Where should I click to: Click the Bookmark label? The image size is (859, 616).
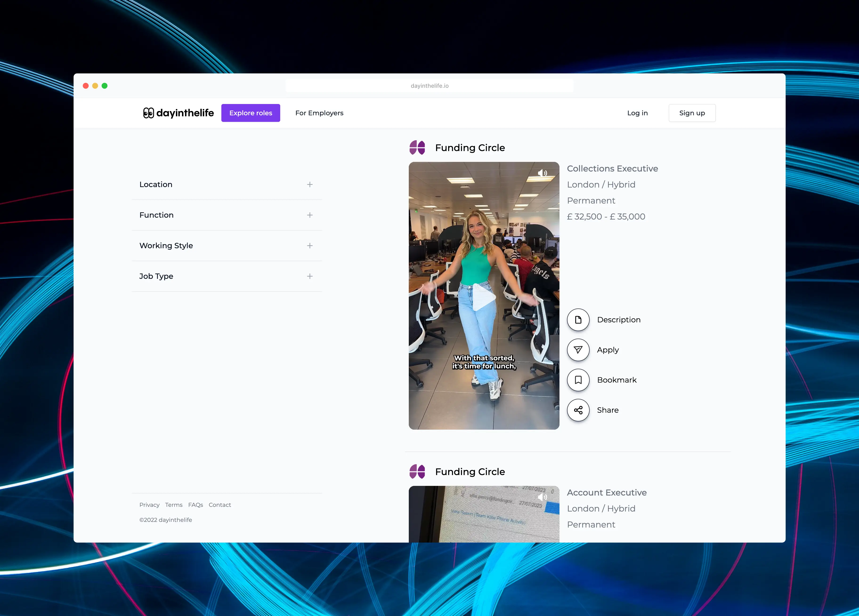(x=617, y=380)
